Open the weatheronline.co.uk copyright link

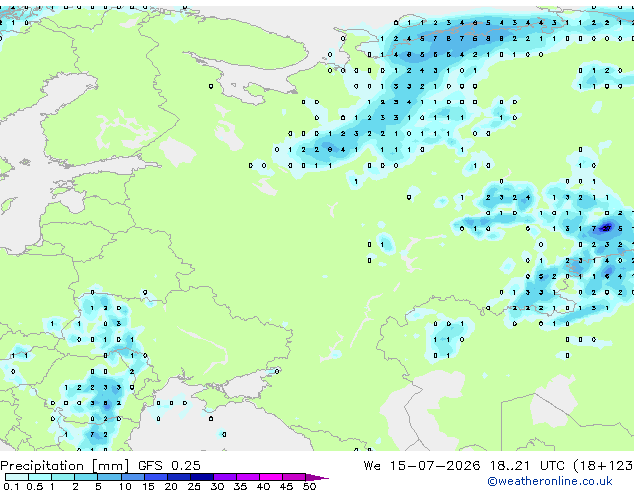tap(550, 481)
